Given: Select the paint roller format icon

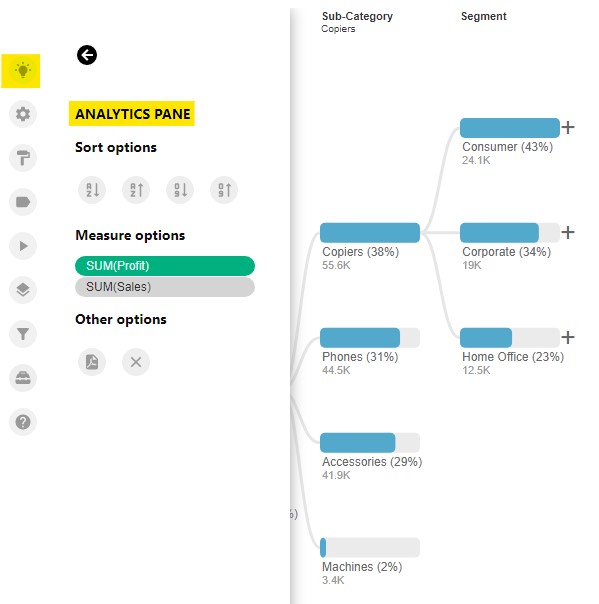Looking at the screenshot, I should [x=23, y=158].
